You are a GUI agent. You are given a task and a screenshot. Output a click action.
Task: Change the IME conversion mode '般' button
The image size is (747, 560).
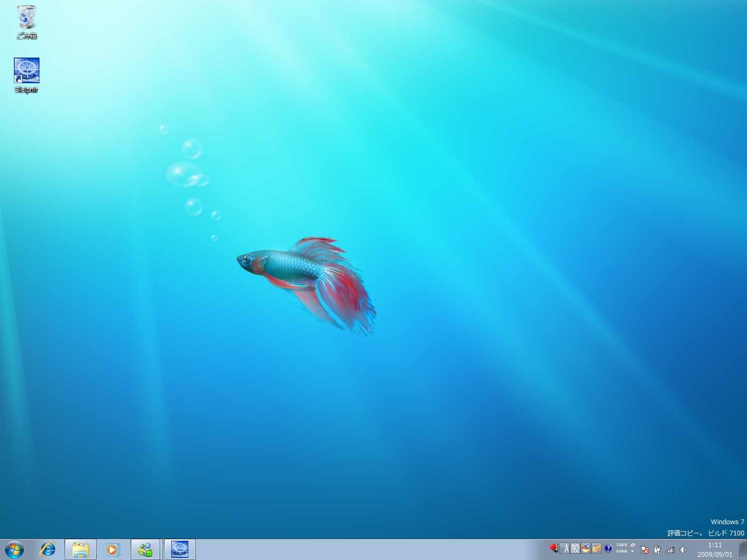tap(575, 548)
